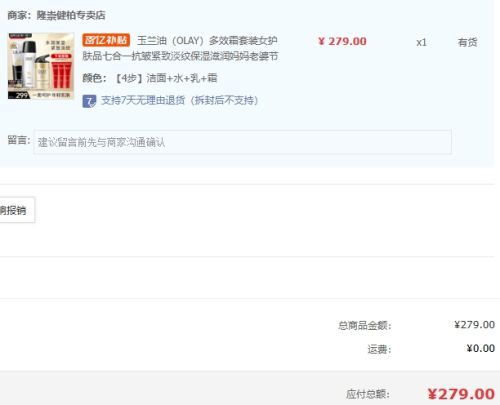Screen dimensions: 500x405
Task: Click the x1 quantity indicator
Action: click(421, 42)
